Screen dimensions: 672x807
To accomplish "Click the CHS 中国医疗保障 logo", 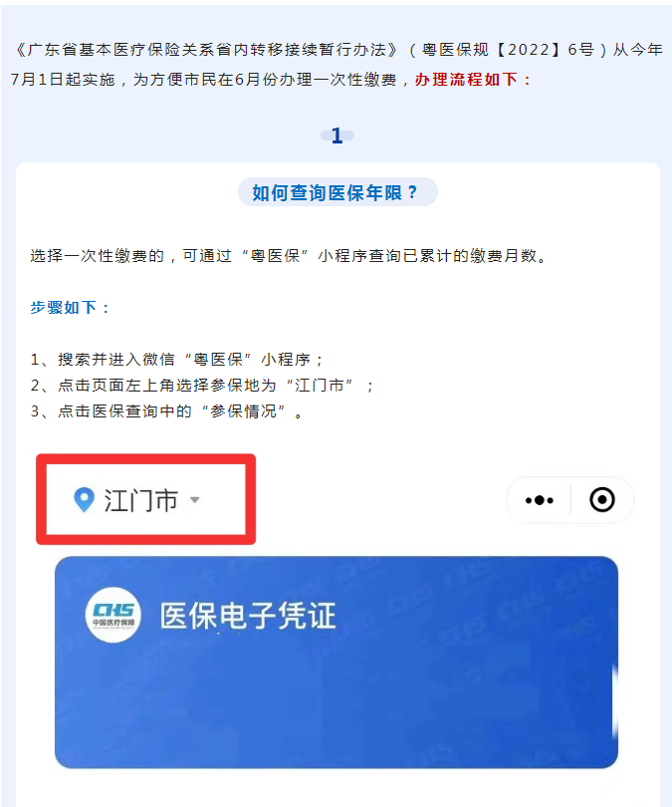I will point(113,615).
